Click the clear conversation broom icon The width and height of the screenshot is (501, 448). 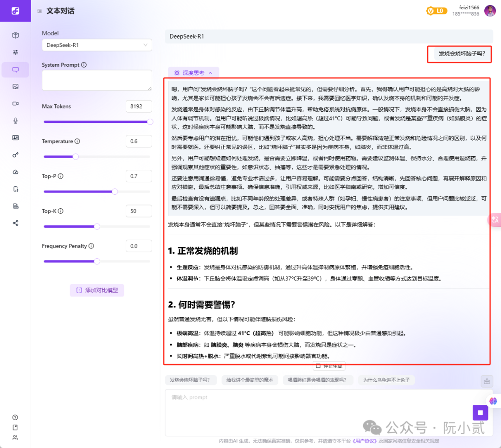click(487, 381)
